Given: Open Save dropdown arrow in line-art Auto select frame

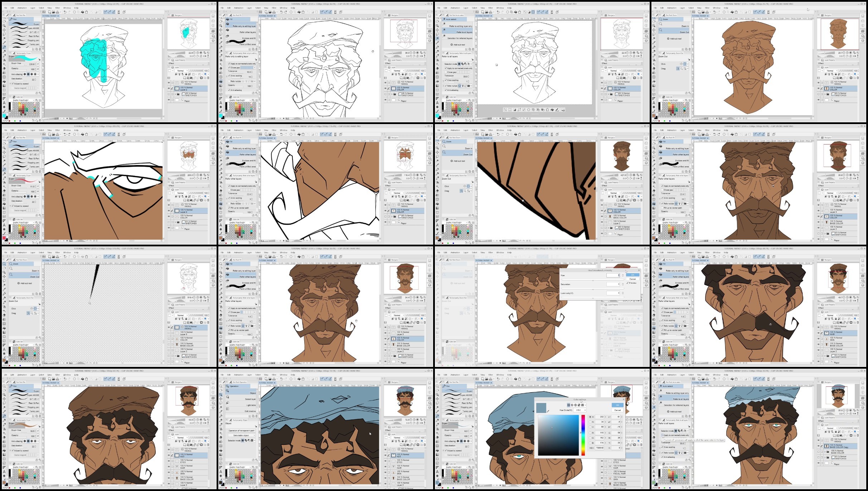Looking at the screenshot, I should [494, 12].
